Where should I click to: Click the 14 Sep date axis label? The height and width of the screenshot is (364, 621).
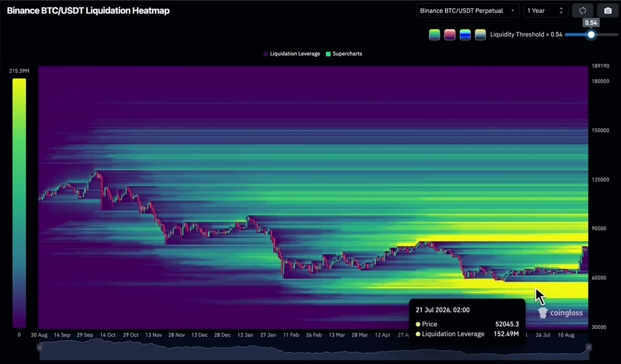62,335
